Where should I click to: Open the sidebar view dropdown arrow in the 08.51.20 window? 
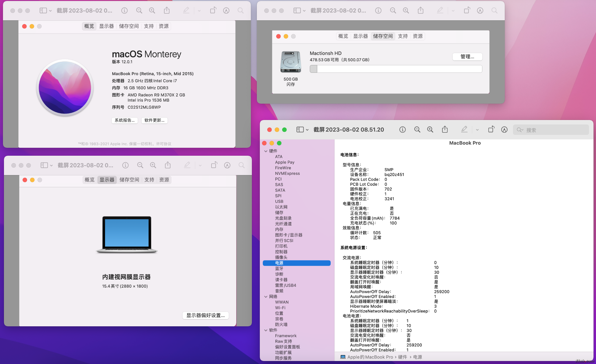(307, 130)
